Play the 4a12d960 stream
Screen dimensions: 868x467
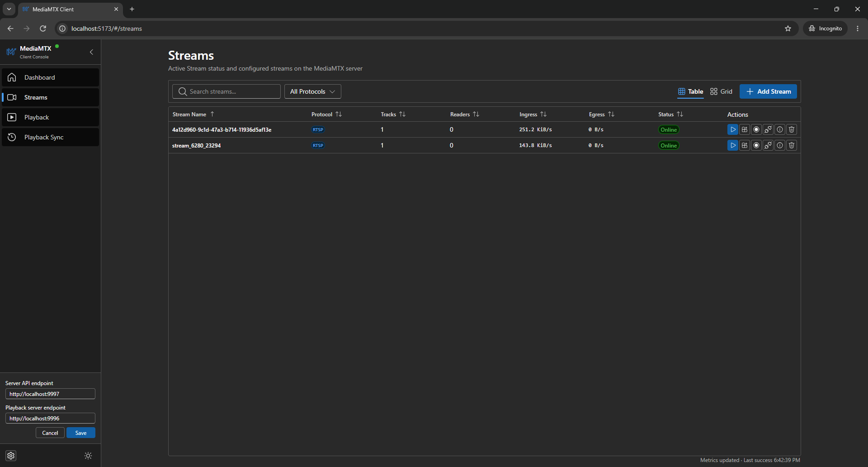click(733, 129)
